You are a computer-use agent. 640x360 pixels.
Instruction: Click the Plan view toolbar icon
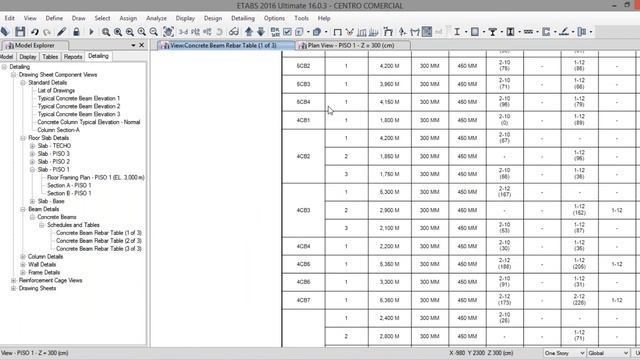click(x=196, y=32)
